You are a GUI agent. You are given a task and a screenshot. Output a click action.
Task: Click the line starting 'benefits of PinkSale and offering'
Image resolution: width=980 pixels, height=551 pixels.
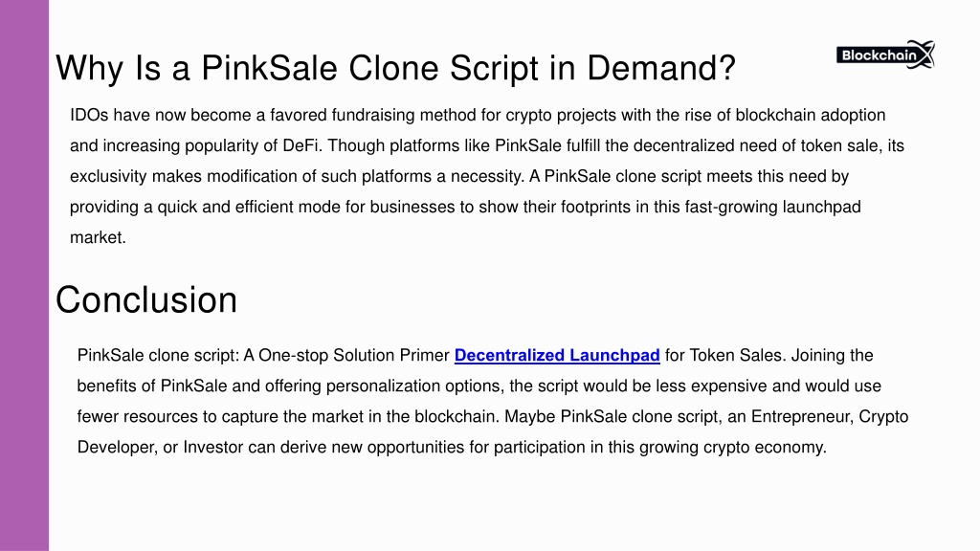click(479, 386)
